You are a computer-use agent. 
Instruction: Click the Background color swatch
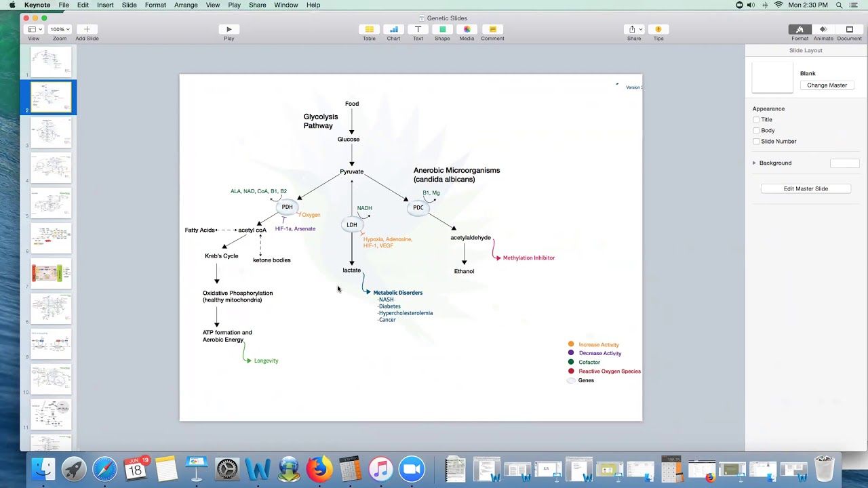coord(844,163)
